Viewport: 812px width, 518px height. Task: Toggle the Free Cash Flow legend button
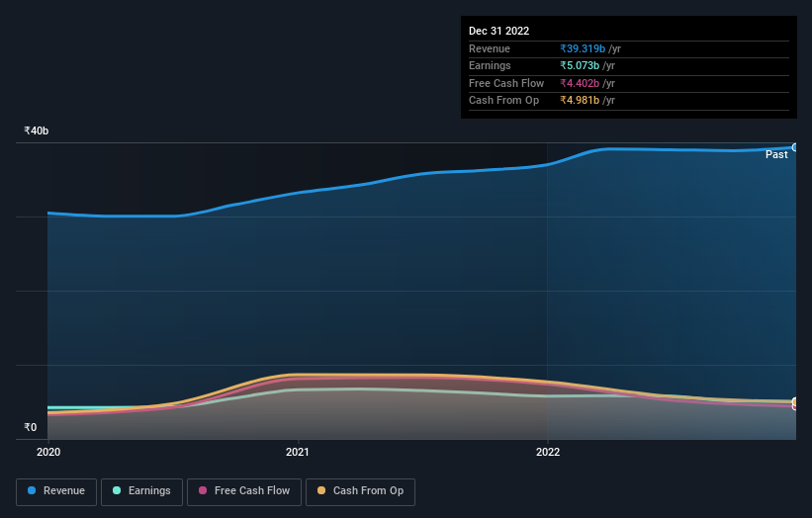point(244,491)
